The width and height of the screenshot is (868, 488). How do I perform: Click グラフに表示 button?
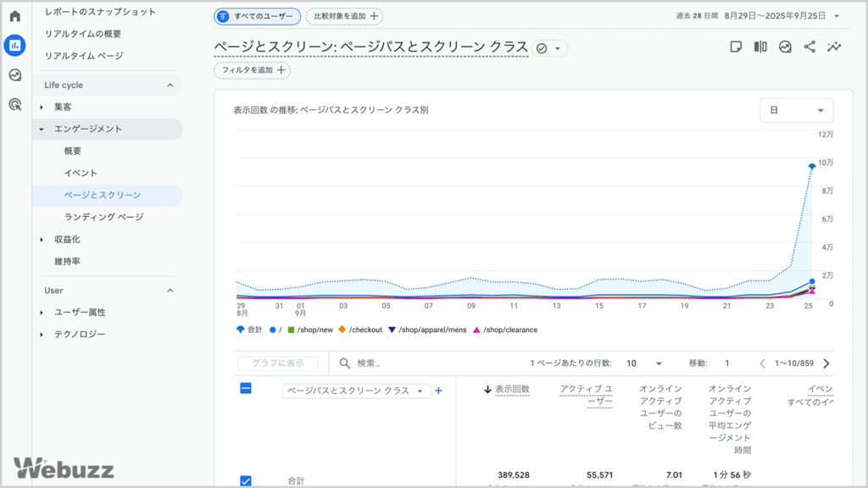point(278,363)
